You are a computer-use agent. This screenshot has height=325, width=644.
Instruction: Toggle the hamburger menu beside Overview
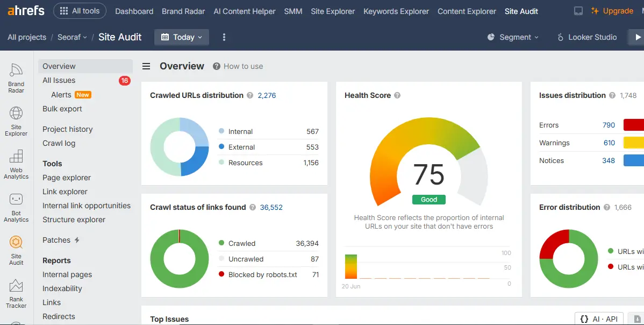[146, 66]
